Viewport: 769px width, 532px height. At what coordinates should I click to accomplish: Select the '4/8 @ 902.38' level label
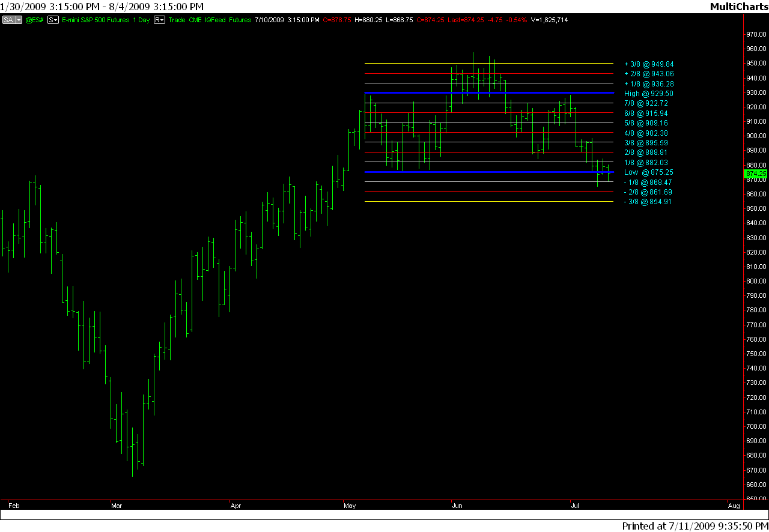(646, 133)
